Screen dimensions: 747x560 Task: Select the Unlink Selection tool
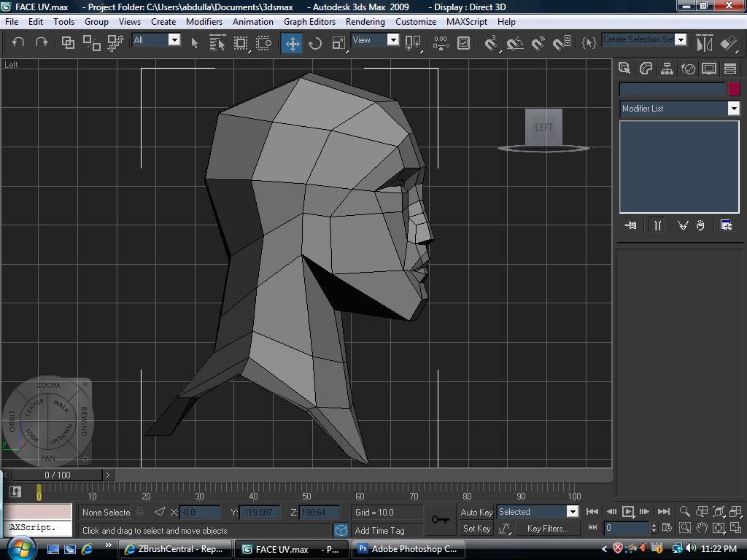91,43
